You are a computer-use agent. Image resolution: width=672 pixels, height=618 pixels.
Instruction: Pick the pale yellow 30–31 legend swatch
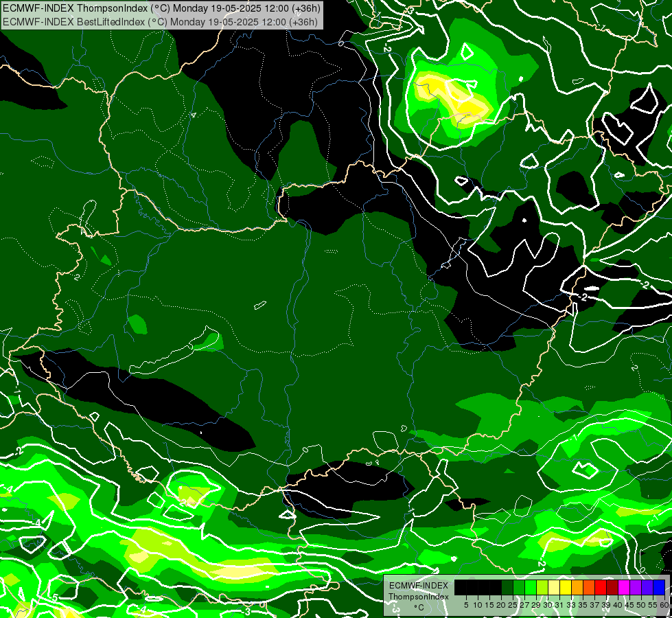tap(554, 587)
